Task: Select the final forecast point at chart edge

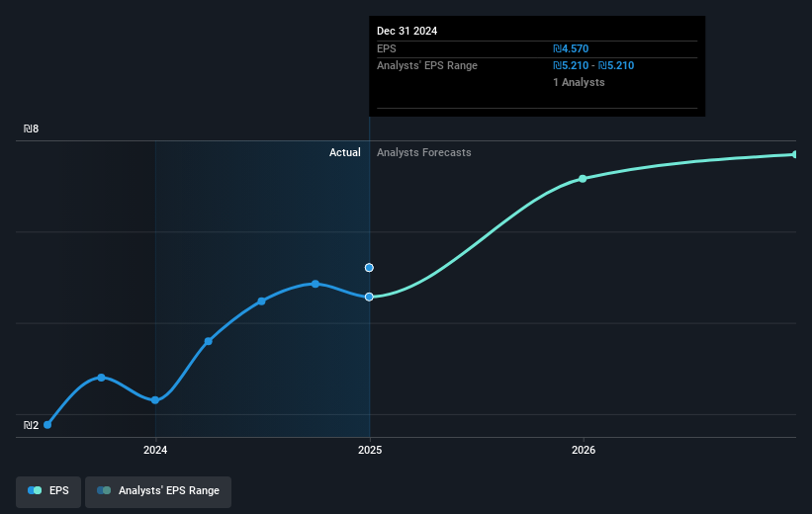Action: [794, 155]
